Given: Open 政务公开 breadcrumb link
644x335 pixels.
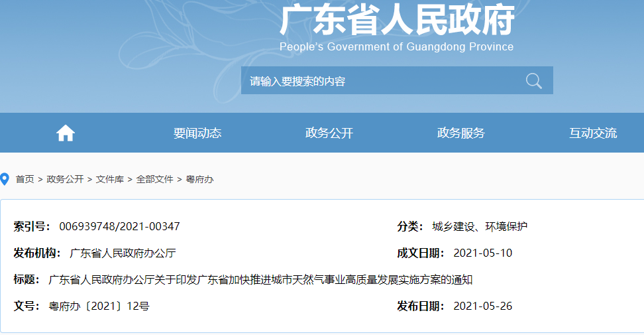Looking at the screenshot, I should [65, 179].
